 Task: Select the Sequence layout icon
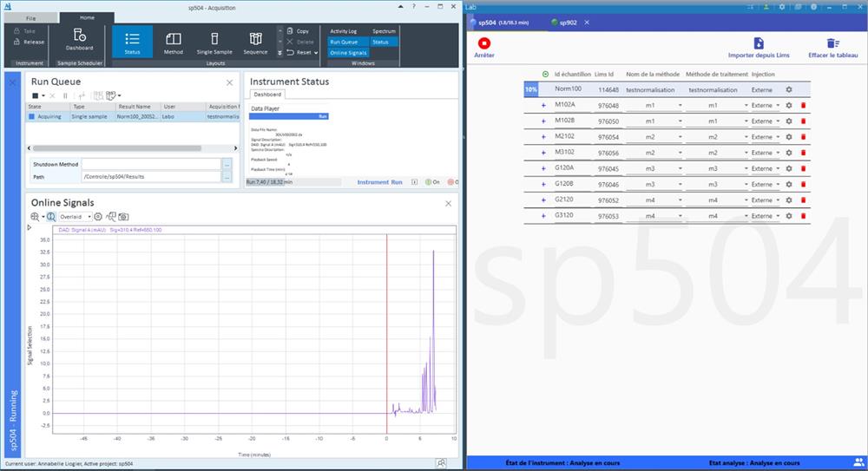point(255,43)
